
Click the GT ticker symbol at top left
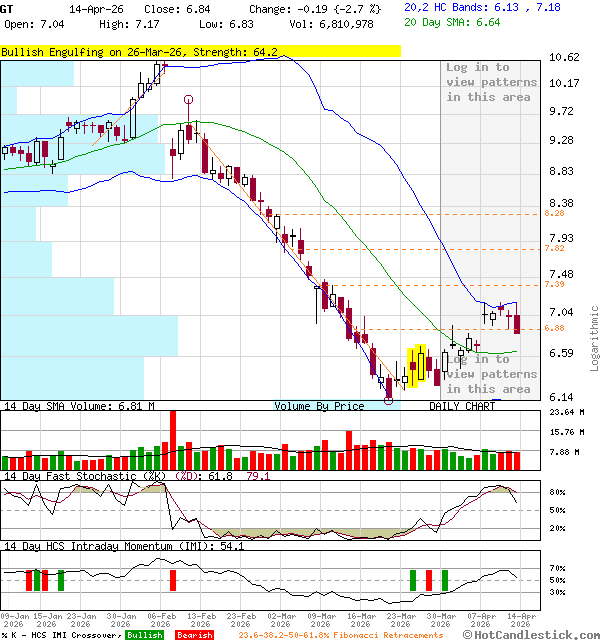8,8
